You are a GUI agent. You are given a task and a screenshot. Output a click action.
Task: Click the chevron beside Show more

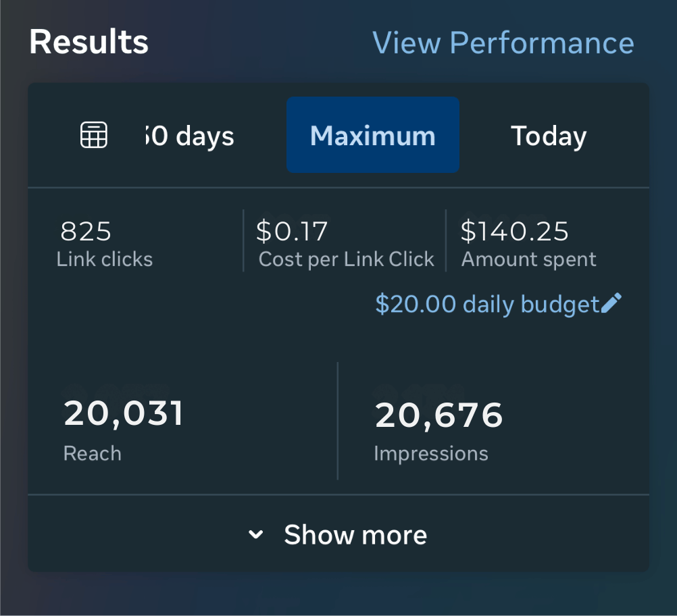[255, 535]
